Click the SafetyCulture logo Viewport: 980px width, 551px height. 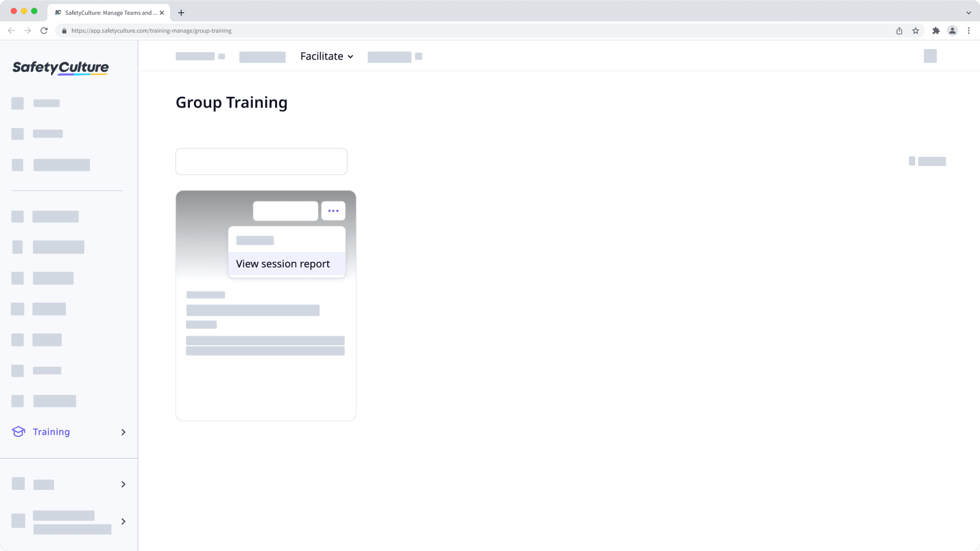point(60,68)
